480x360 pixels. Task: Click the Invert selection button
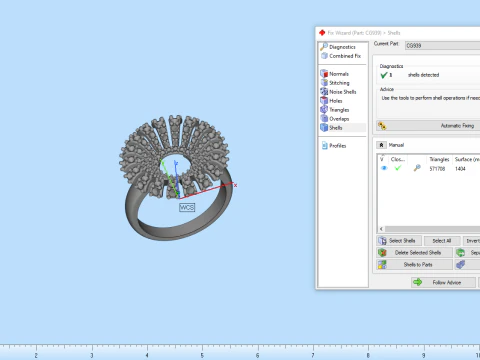click(x=471, y=241)
